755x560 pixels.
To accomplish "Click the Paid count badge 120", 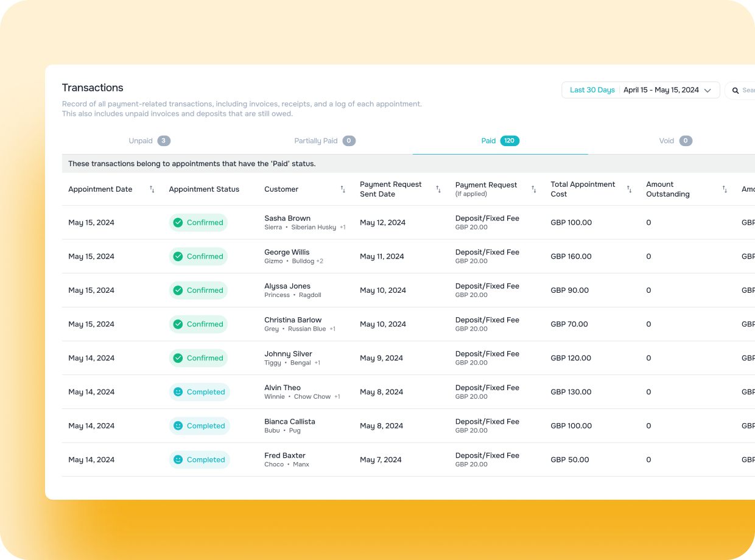I will click(510, 141).
